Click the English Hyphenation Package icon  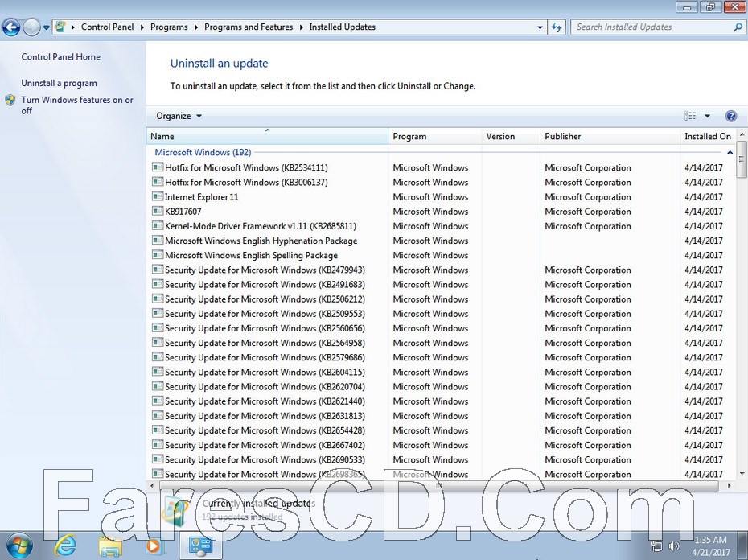coord(158,240)
